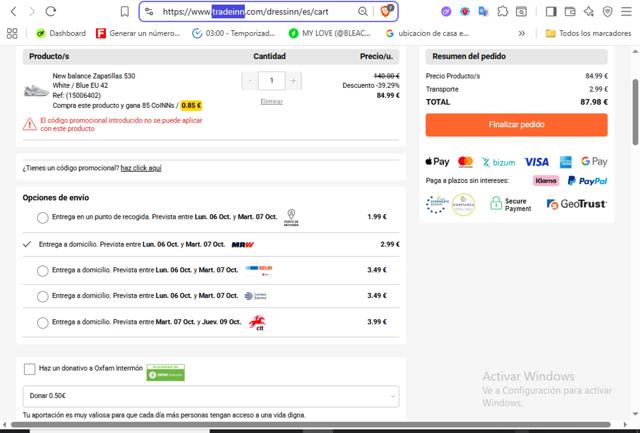This screenshot has width=640, height=433.
Task: Click the 'New balance Zapatillas 530' product name
Action: (x=94, y=76)
